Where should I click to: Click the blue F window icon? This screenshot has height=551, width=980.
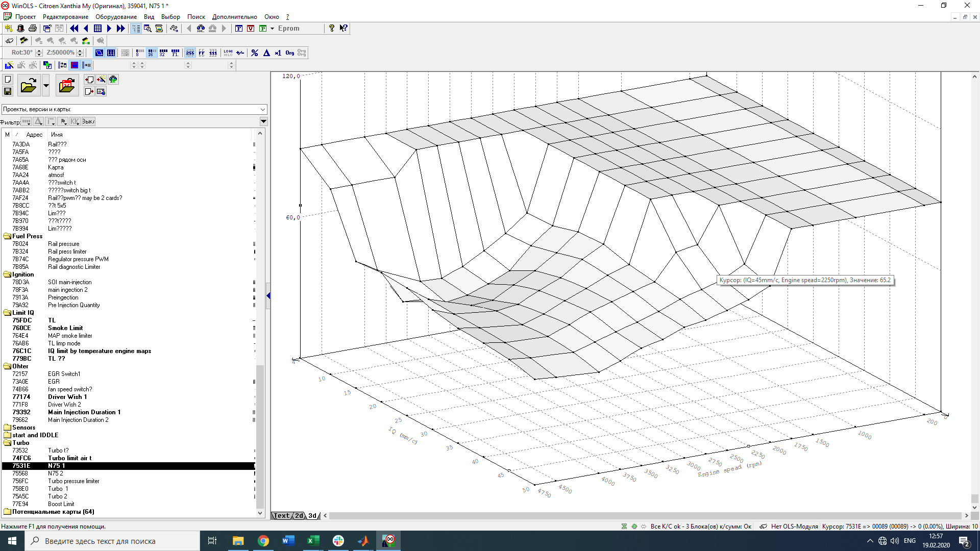click(x=239, y=29)
